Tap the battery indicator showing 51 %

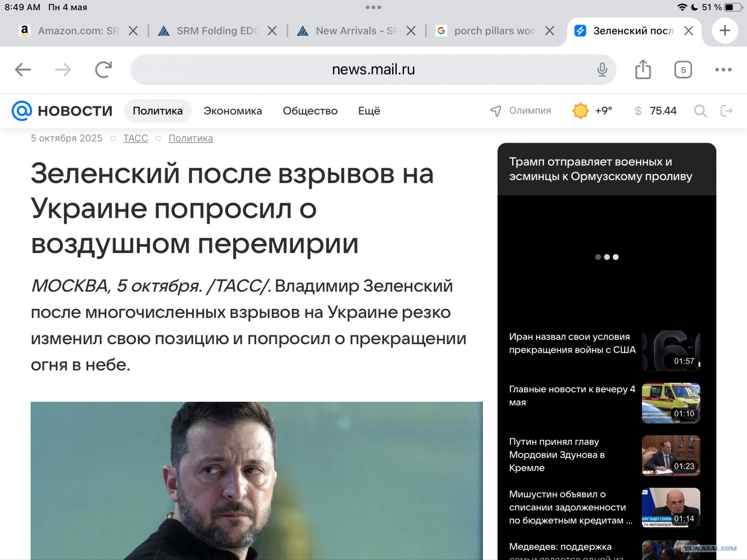pyautogui.click(x=722, y=7)
